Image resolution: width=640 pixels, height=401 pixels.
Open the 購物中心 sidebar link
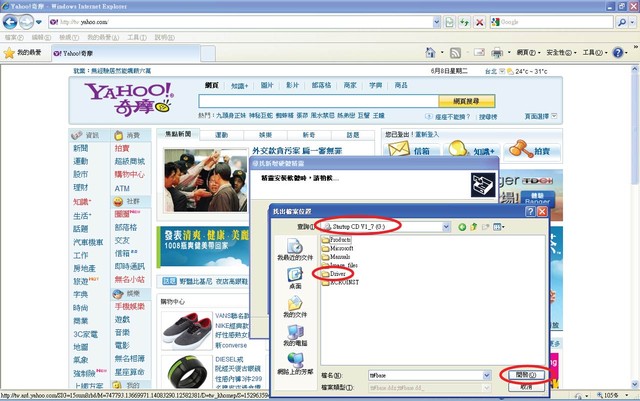129,174
